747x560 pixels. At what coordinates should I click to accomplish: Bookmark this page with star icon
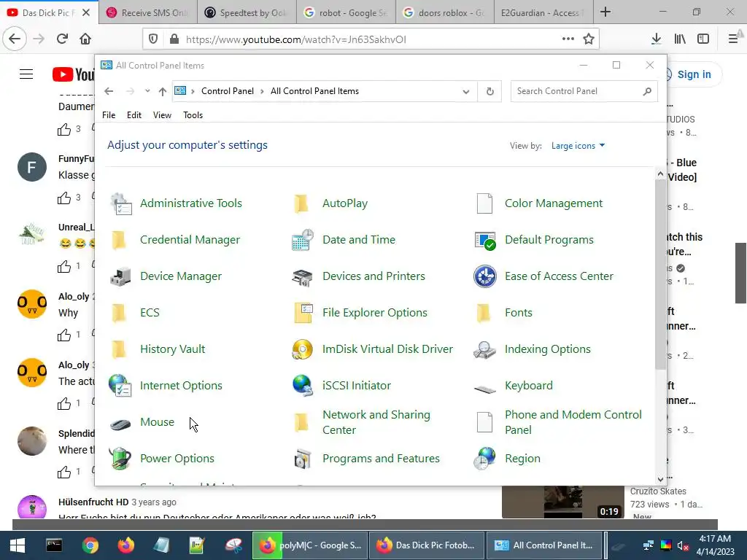pyautogui.click(x=589, y=39)
